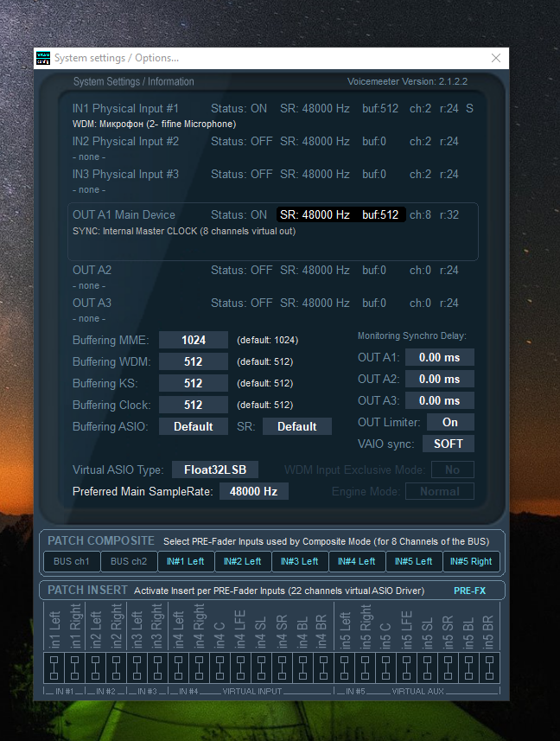Viewport: 560px width, 741px height.
Task: Toggle insert patch for in5 BL
Action: click(x=469, y=668)
